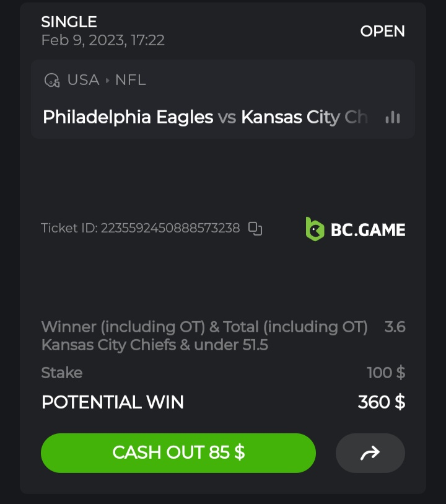Open match statistics bar chart icon
Image resolution: width=446 pixels, height=504 pixels.
click(x=393, y=117)
